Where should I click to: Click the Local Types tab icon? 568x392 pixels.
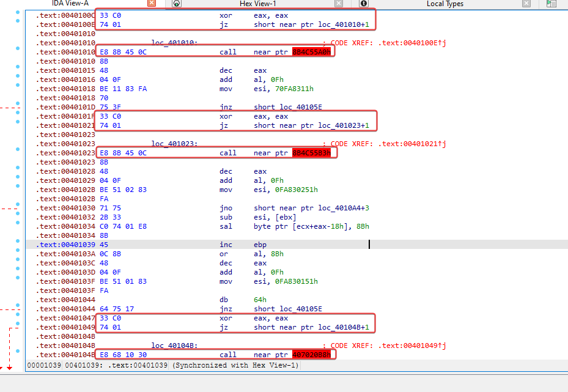[364, 3]
